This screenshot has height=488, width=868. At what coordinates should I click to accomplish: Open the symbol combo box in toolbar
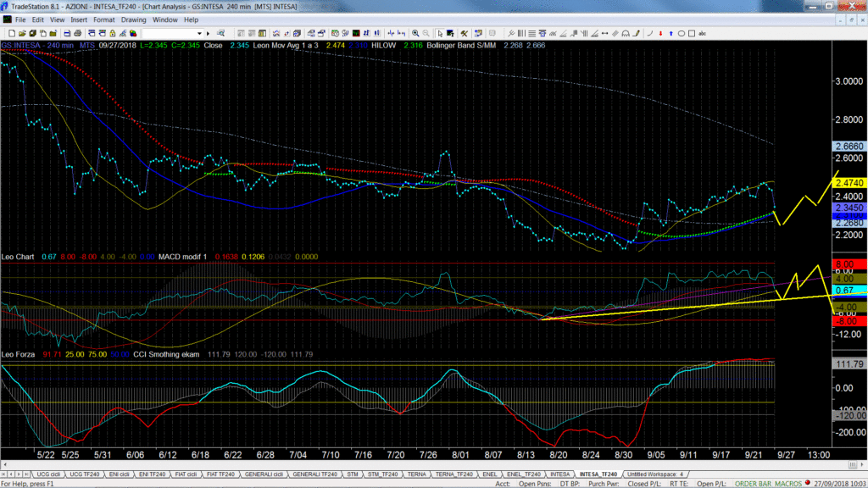pyautogui.click(x=173, y=34)
